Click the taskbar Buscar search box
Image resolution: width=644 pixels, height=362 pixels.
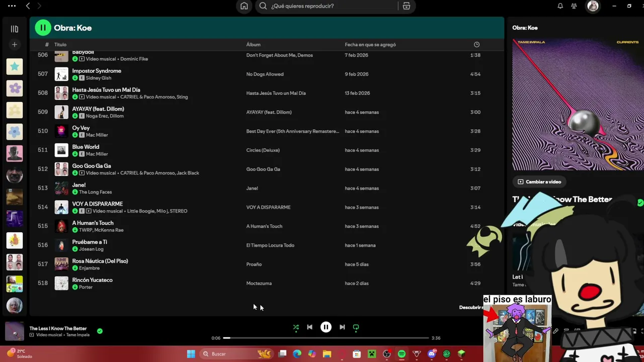(236, 354)
